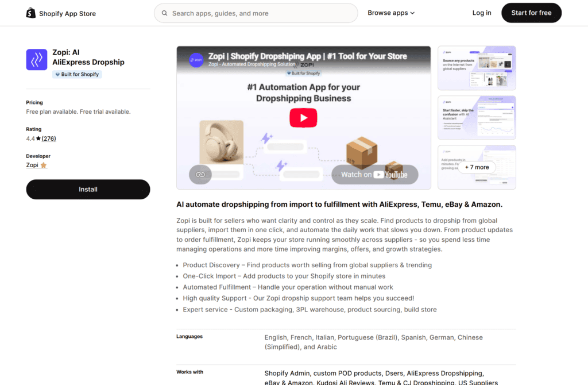This screenshot has height=385, width=588.
Task: Open the 'Start faster' AI Assistant thumbnail
Action: coord(477,117)
